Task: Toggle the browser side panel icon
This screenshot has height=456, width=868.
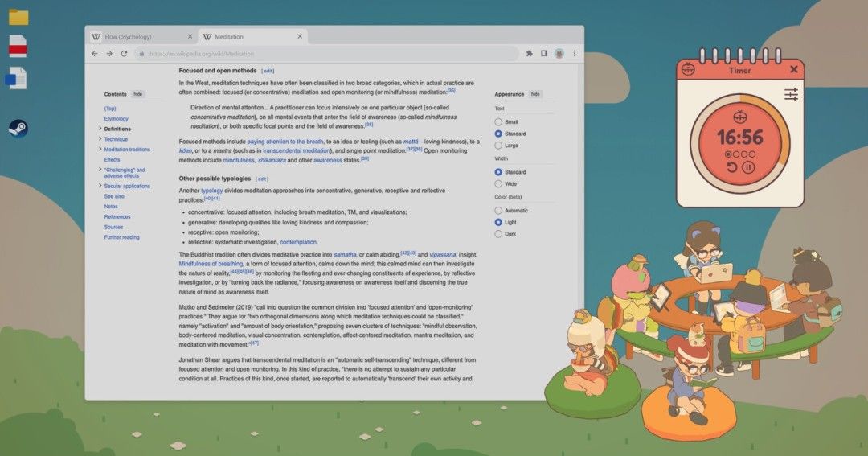Action: (x=544, y=54)
